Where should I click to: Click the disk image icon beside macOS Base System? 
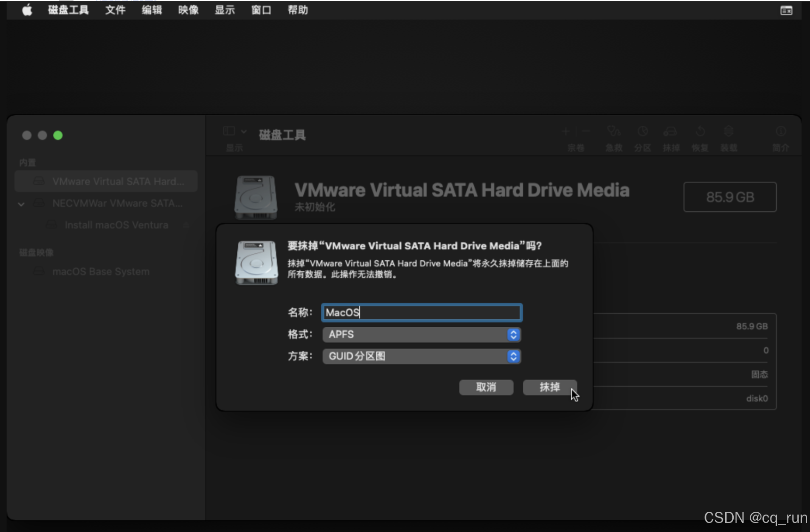click(39, 272)
